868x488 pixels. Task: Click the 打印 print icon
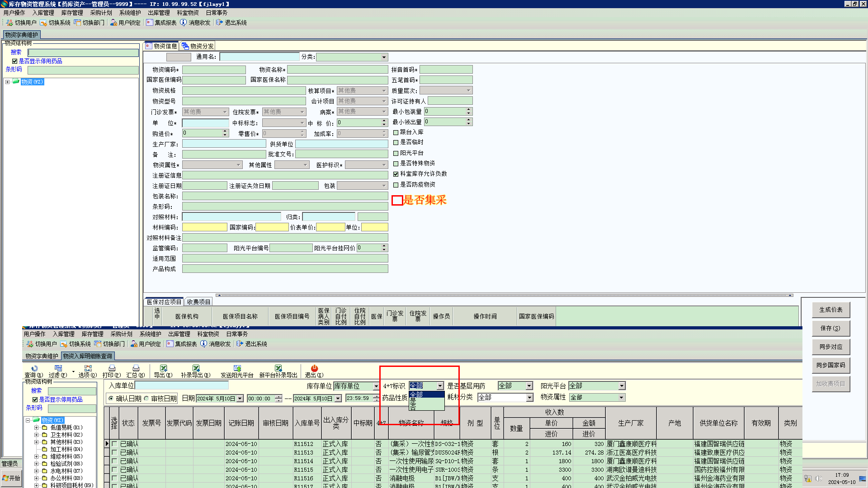(x=112, y=369)
